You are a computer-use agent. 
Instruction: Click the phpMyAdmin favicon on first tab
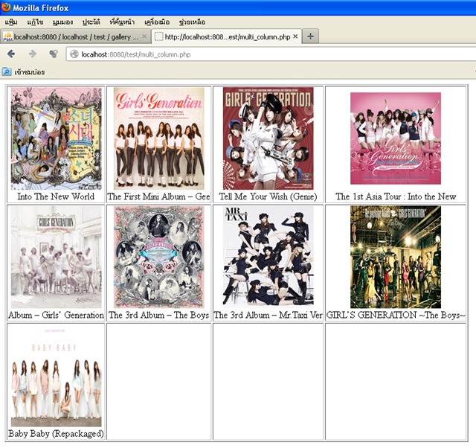pyautogui.click(x=7, y=36)
